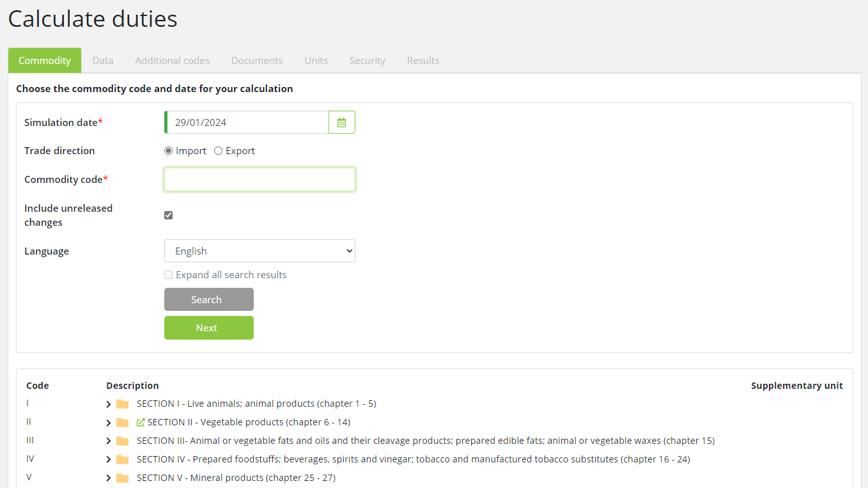Screen dimensions: 868x488
Task: Focus the Commodity code input field
Action: pos(260,180)
